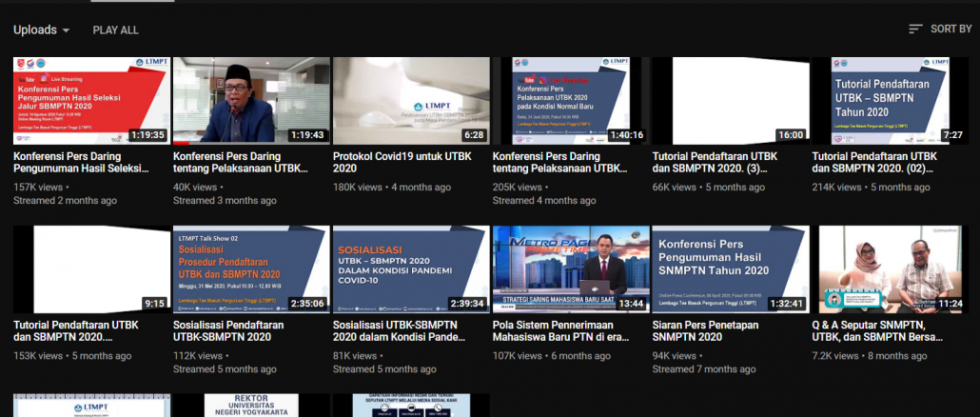
Task: Click the 1:32:41 duration badge
Action: [x=786, y=304]
